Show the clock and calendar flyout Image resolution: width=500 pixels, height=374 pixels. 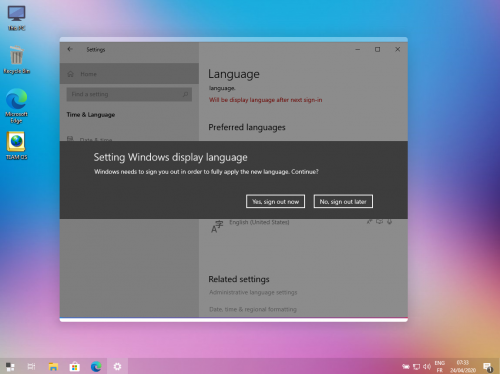tap(463, 366)
